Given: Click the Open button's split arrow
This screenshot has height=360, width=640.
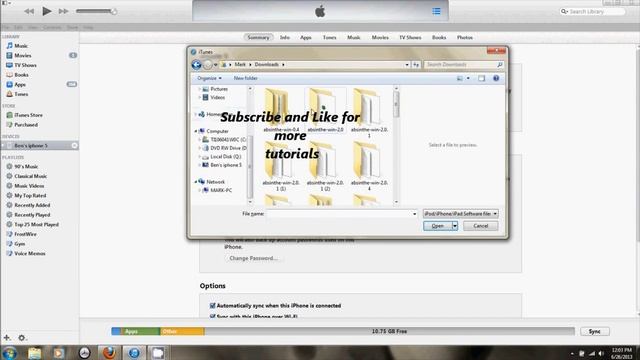Looking at the screenshot, I should [455, 226].
